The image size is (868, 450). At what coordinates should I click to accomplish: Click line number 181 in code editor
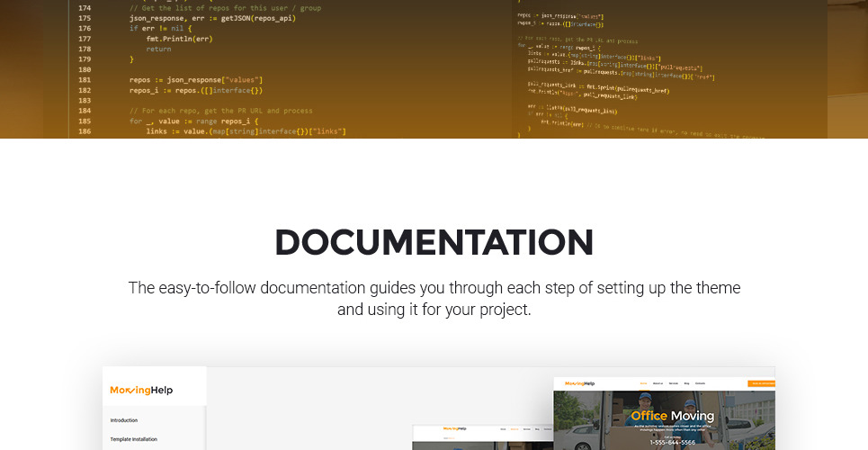[x=85, y=80]
